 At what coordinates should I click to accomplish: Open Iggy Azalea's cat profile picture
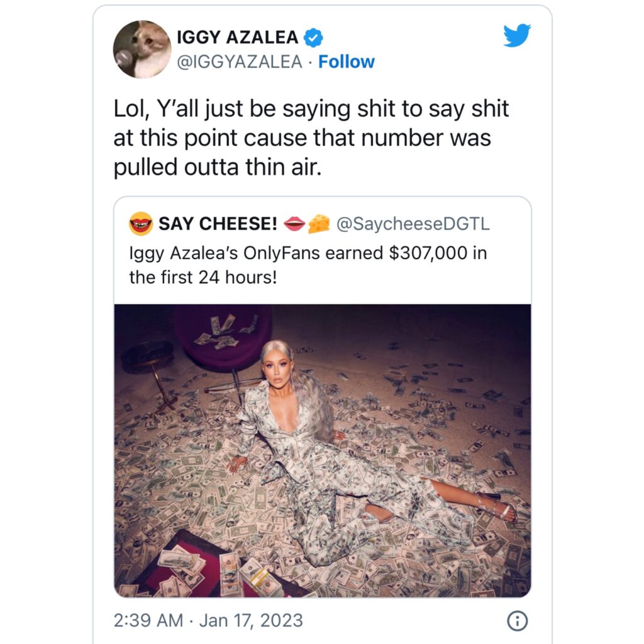[142, 49]
